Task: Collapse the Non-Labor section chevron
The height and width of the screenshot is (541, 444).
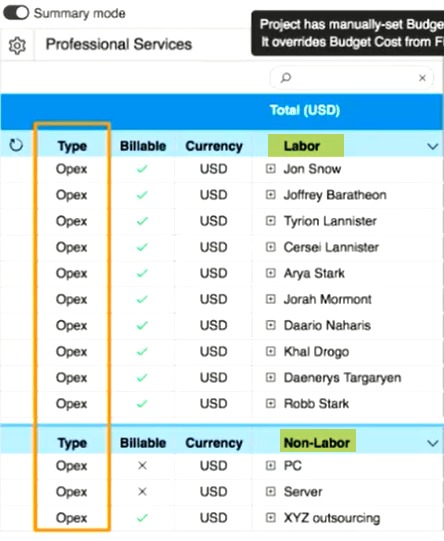Action: (432, 443)
